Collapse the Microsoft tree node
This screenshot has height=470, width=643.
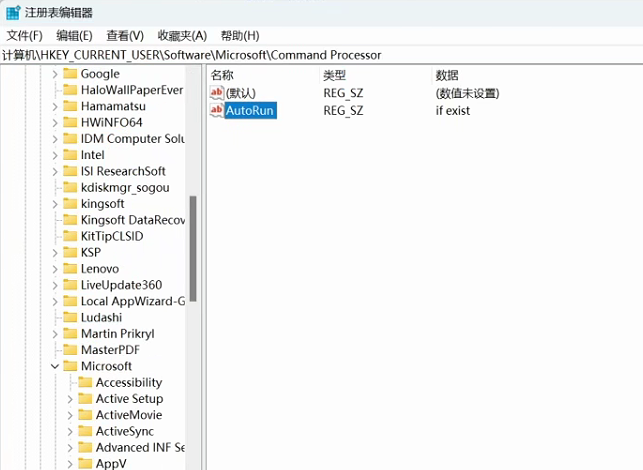(55, 366)
